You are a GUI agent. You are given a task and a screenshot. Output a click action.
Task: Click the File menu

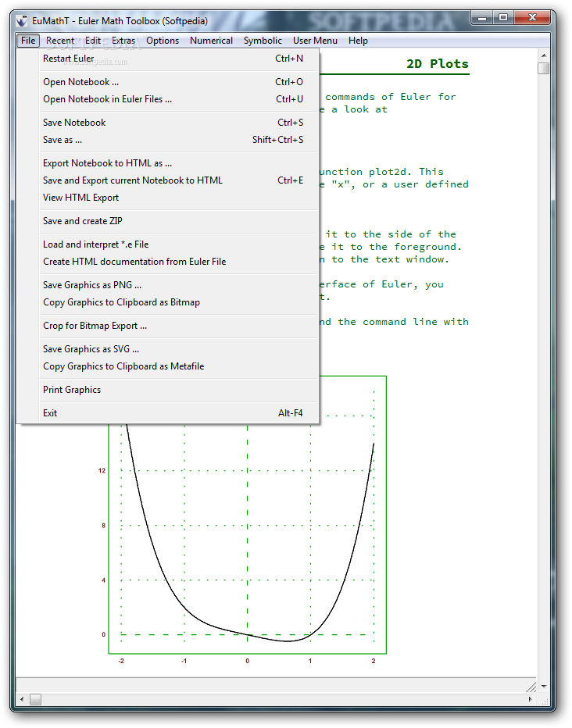pyautogui.click(x=28, y=41)
